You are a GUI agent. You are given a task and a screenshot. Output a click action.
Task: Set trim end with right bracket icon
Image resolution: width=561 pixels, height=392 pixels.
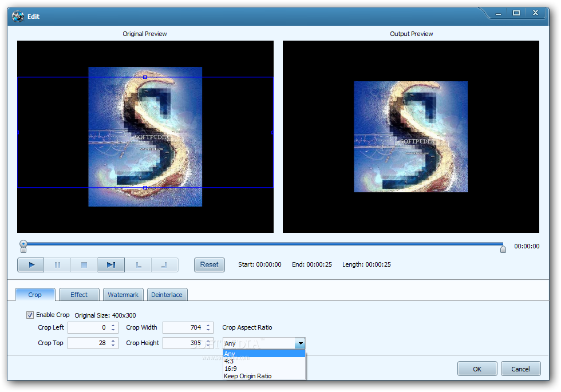(164, 265)
